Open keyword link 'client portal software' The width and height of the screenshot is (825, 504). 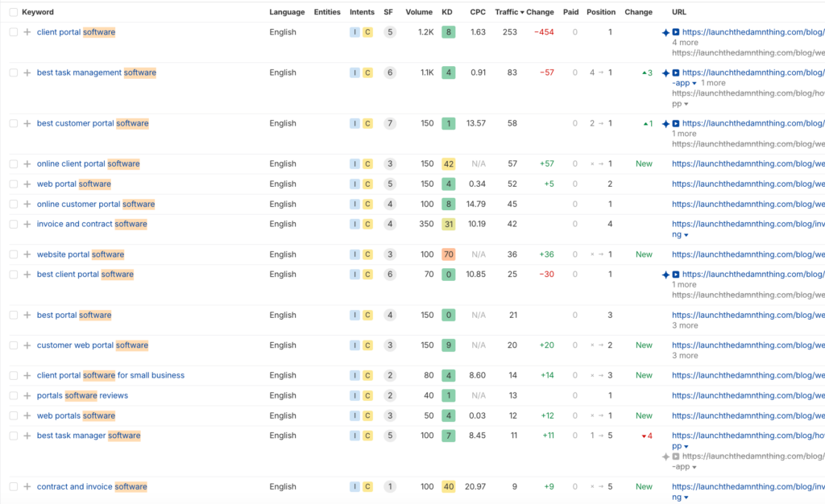click(x=76, y=32)
